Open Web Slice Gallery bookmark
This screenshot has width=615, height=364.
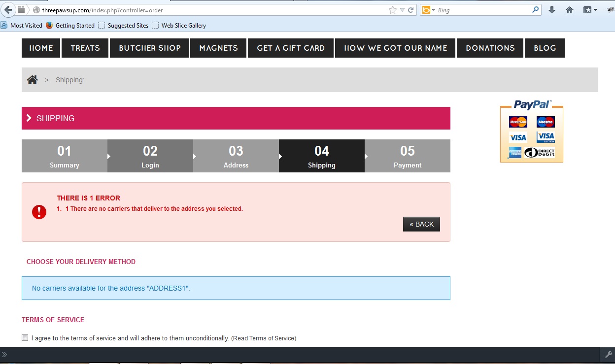tap(179, 26)
